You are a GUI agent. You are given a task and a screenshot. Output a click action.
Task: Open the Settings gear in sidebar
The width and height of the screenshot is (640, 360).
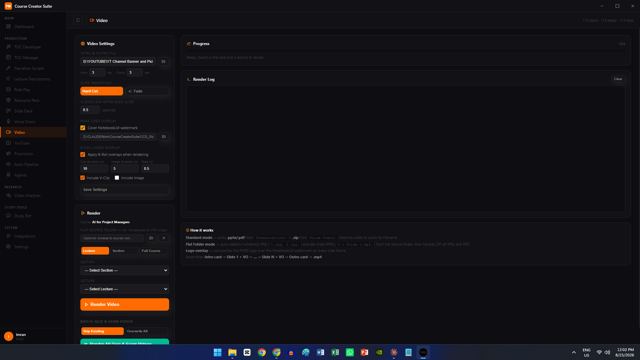(x=9, y=247)
